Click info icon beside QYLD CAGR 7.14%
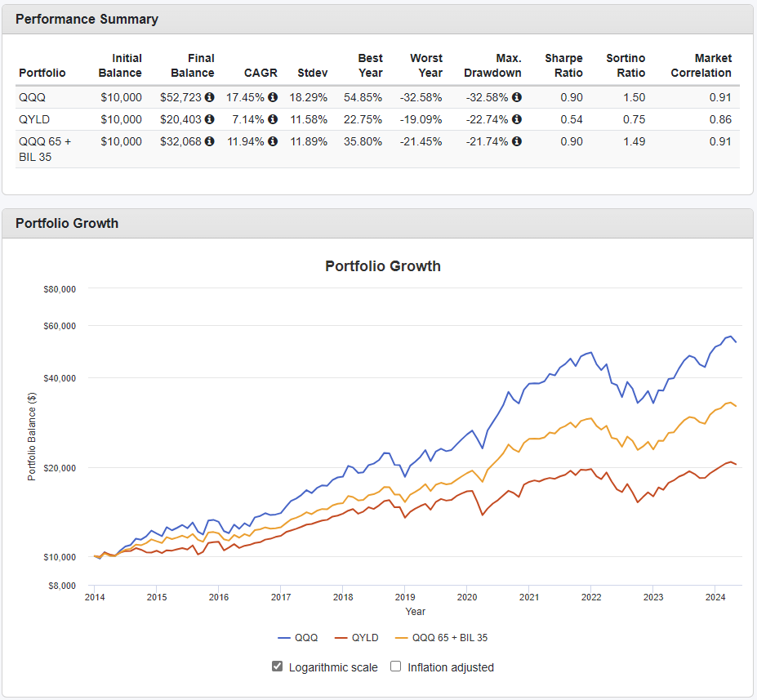 click(273, 118)
